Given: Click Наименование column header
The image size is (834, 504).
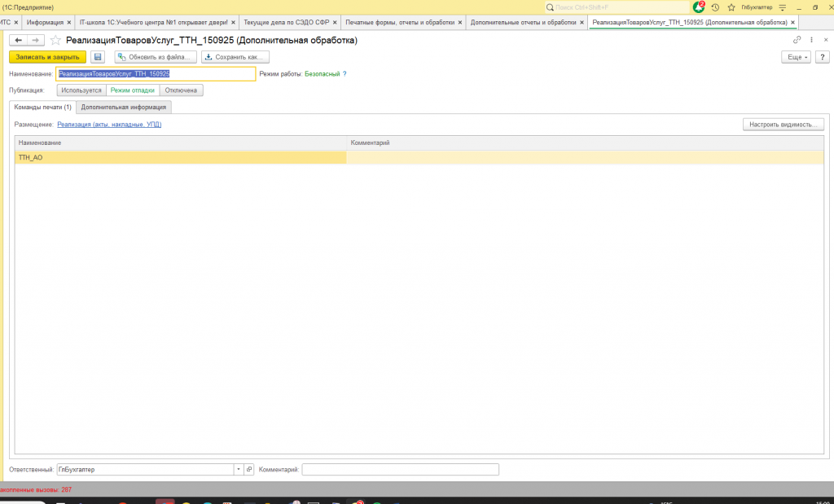Looking at the screenshot, I should 181,142.
